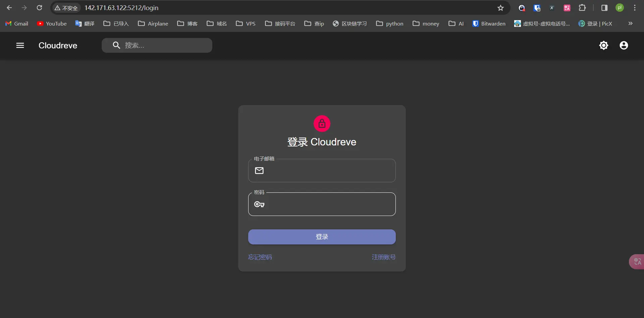Open the Extensions puzzle icon
644x318 pixels.
tap(582, 8)
